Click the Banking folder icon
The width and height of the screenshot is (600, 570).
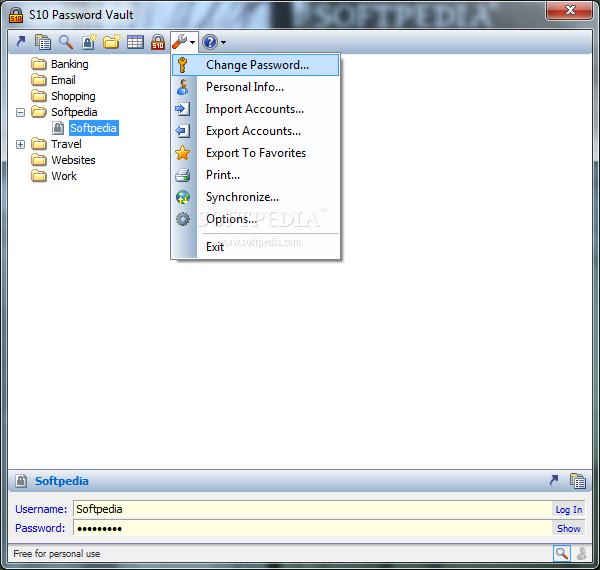pyautogui.click(x=39, y=64)
